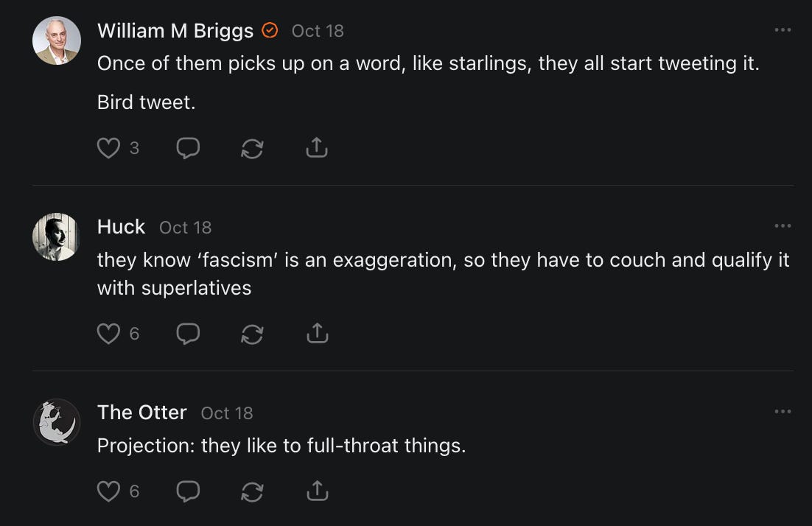Share Huck's comment

pos(316,334)
